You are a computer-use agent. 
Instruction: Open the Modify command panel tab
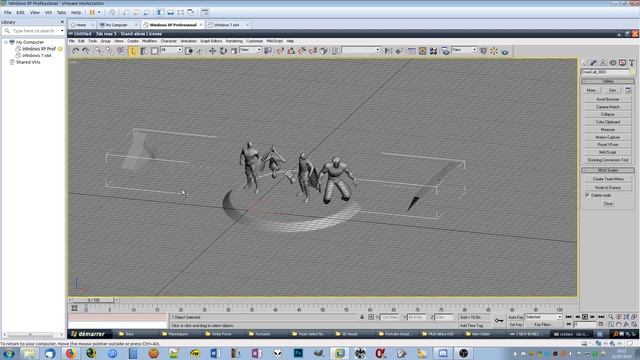(x=593, y=62)
